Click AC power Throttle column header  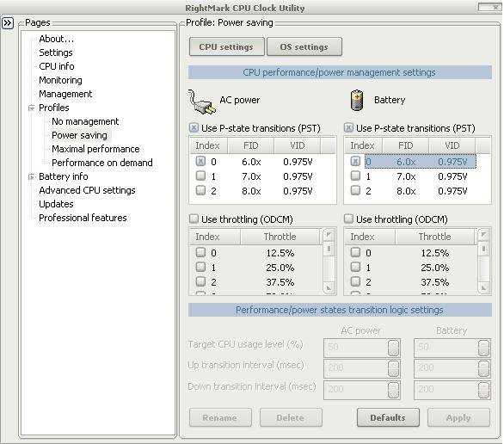tap(280, 237)
